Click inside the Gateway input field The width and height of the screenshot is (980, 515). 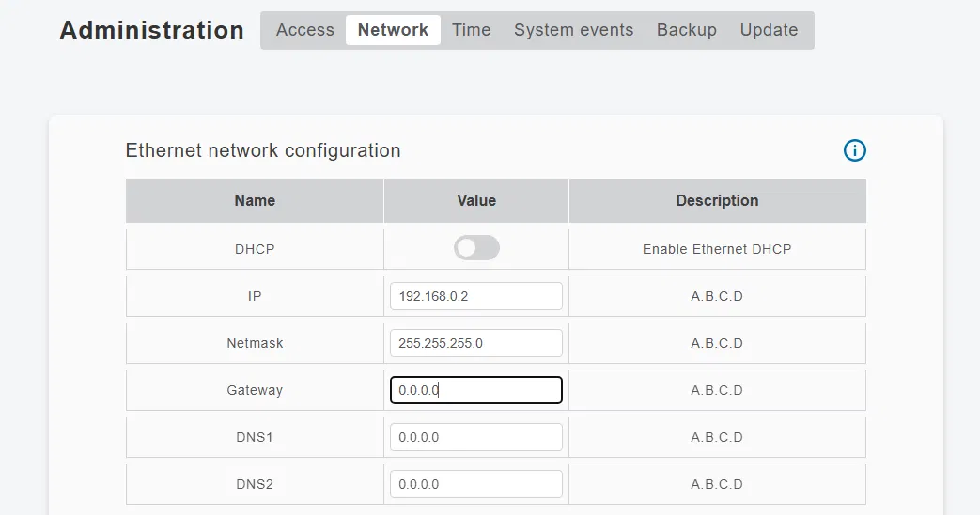(476, 390)
